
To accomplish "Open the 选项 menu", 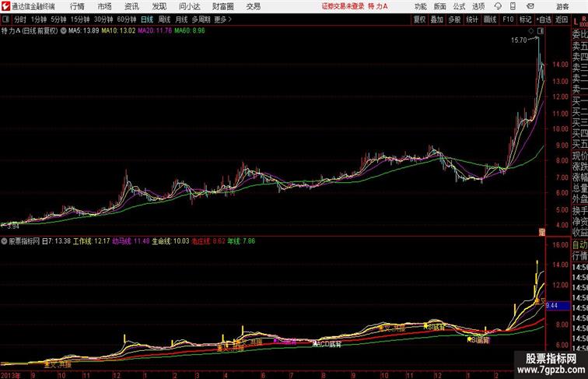I will click(x=478, y=6).
